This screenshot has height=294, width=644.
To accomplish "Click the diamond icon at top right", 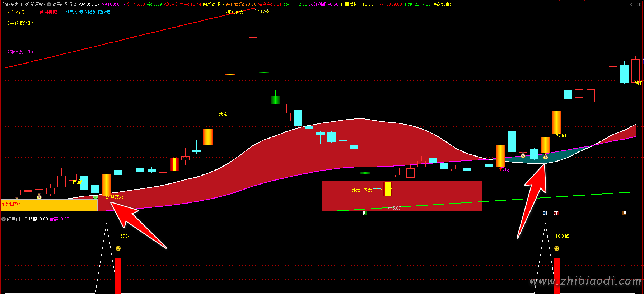I will coord(633,4).
